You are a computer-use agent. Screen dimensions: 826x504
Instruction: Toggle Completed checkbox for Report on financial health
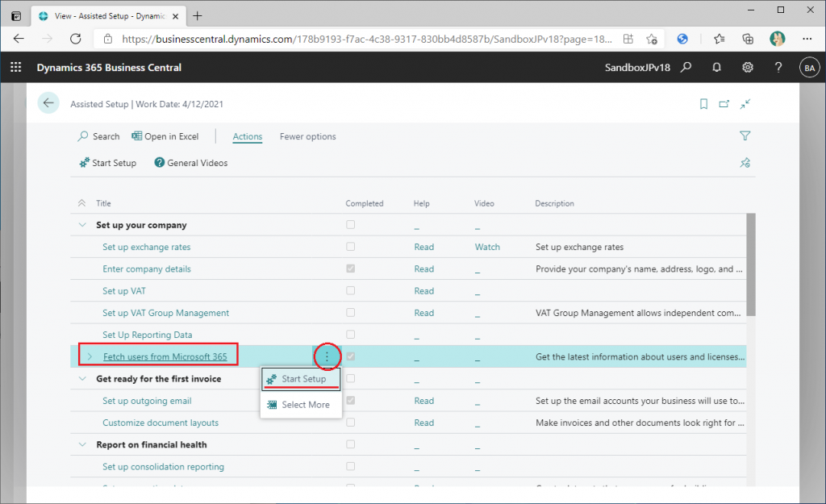[350, 444]
